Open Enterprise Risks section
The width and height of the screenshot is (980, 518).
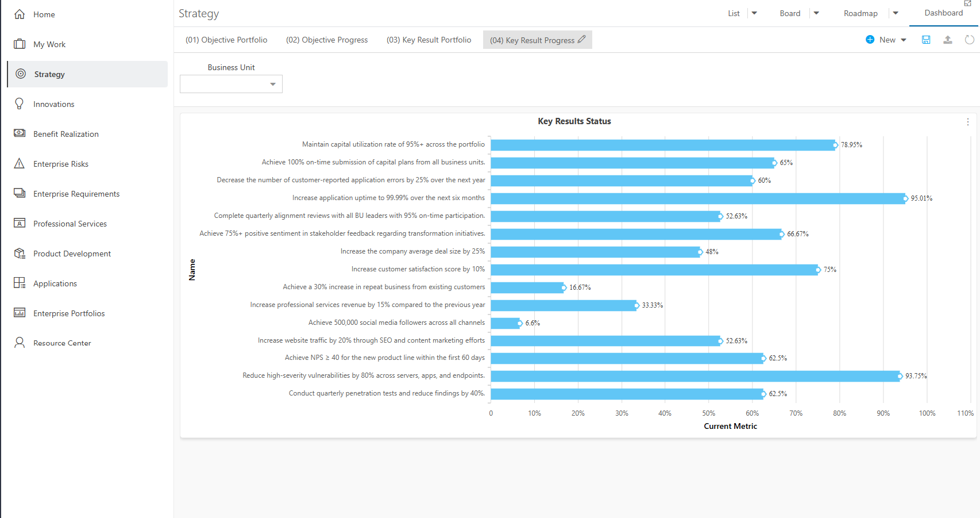click(61, 164)
